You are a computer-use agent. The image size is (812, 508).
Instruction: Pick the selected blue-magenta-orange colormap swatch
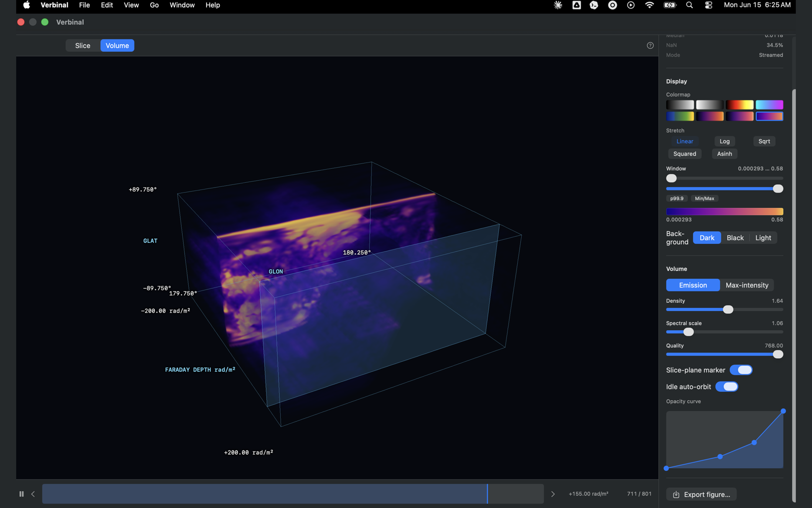tap(769, 116)
